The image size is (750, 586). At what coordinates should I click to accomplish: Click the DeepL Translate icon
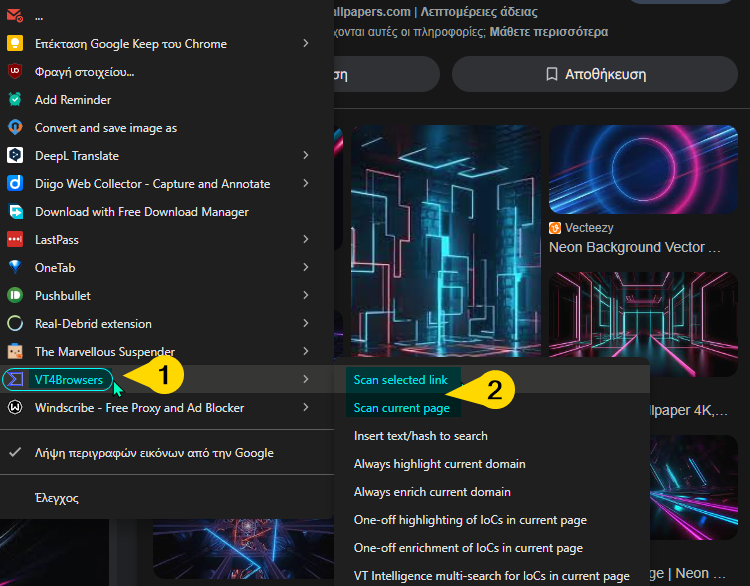(15, 155)
